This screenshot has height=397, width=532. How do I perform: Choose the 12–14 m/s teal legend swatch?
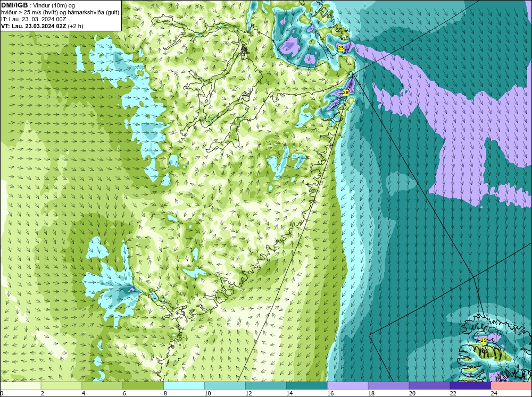265,386
